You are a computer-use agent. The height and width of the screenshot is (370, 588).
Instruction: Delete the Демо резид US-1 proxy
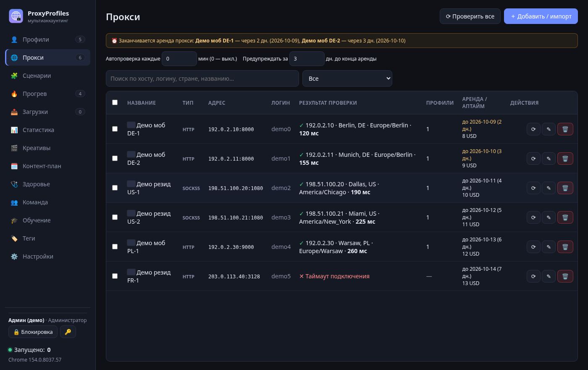point(565,188)
